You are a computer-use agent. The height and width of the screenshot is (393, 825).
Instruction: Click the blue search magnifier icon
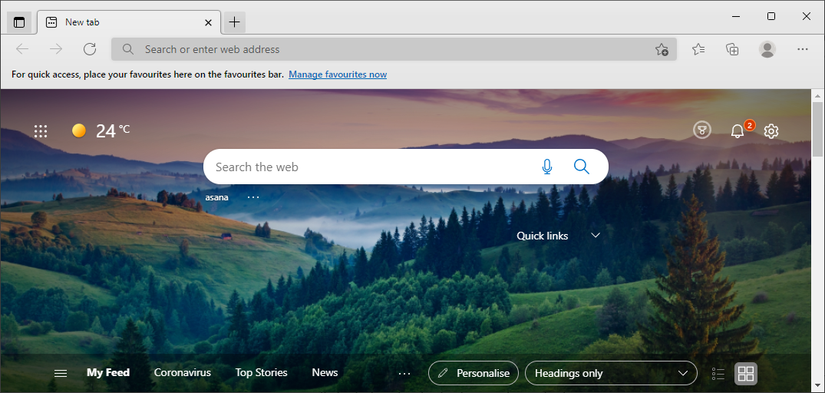[x=581, y=167]
